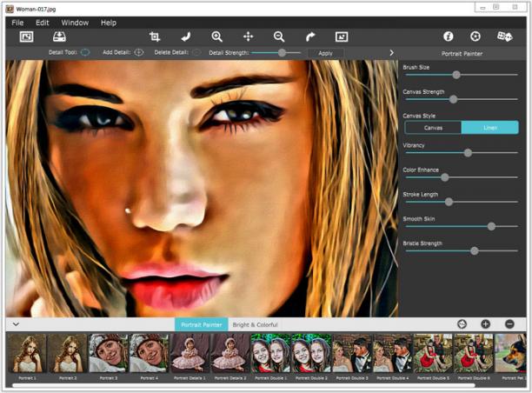The height and width of the screenshot is (393, 532).
Task: Click the zoom out magnifier
Action: point(279,37)
